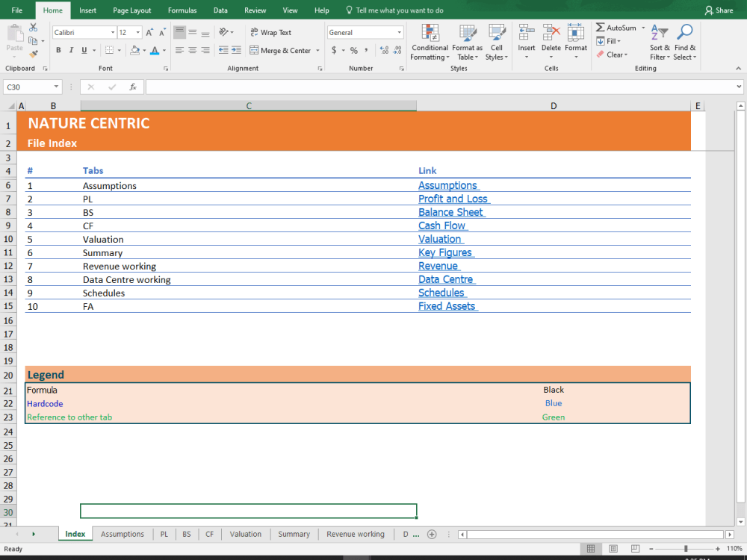Click the Decrease Indent icon

pyautogui.click(x=223, y=50)
